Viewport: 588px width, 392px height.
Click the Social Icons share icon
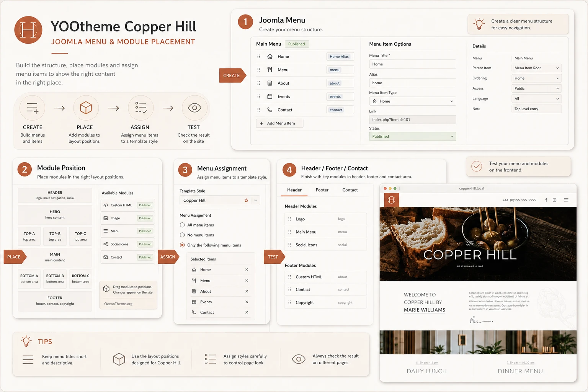[x=106, y=244]
